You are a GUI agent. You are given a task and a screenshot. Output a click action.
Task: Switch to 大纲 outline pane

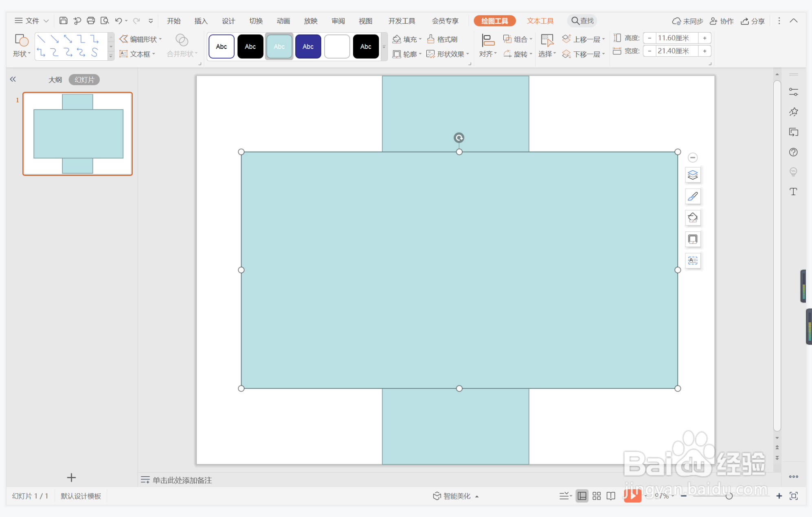pyautogui.click(x=55, y=80)
